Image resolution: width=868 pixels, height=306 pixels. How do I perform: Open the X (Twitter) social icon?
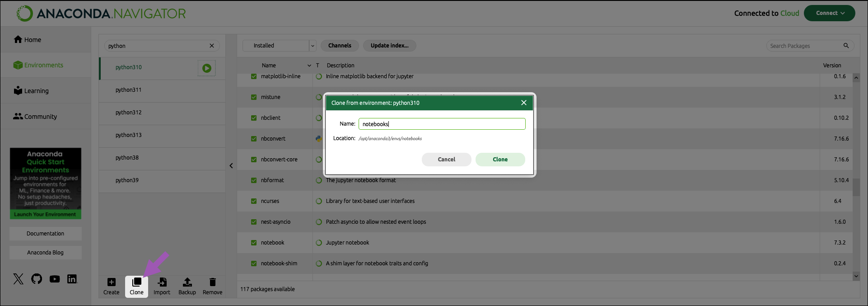coord(19,279)
